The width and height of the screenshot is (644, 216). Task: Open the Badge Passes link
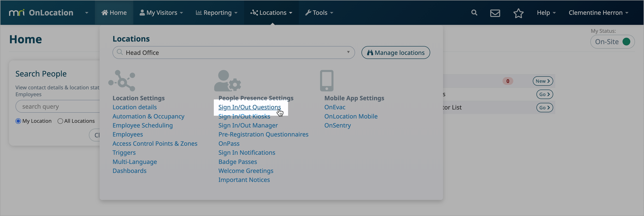point(237,162)
